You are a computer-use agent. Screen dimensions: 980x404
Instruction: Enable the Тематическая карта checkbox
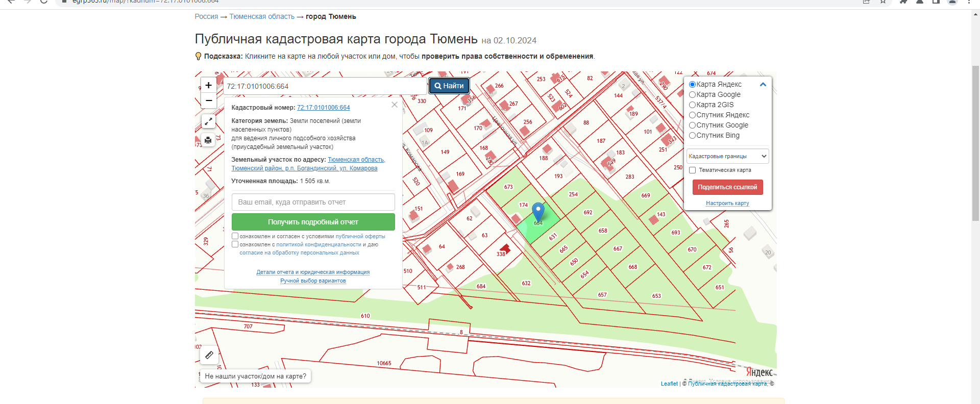click(x=693, y=170)
